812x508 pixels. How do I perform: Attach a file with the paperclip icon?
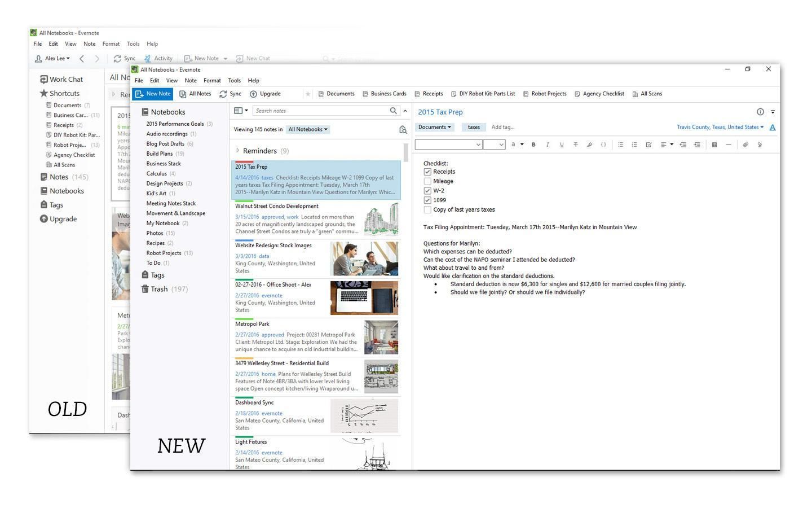pyautogui.click(x=745, y=144)
